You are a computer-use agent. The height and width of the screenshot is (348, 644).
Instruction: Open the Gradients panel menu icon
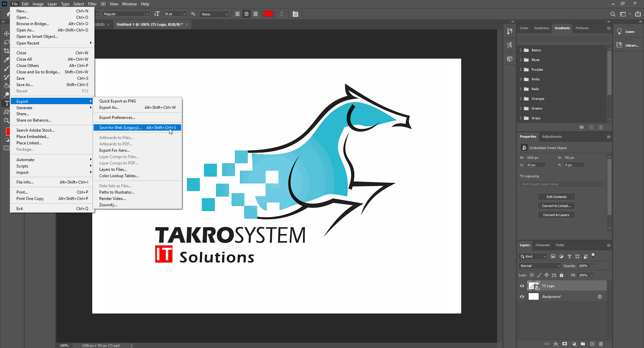pyautogui.click(x=608, y=28)
